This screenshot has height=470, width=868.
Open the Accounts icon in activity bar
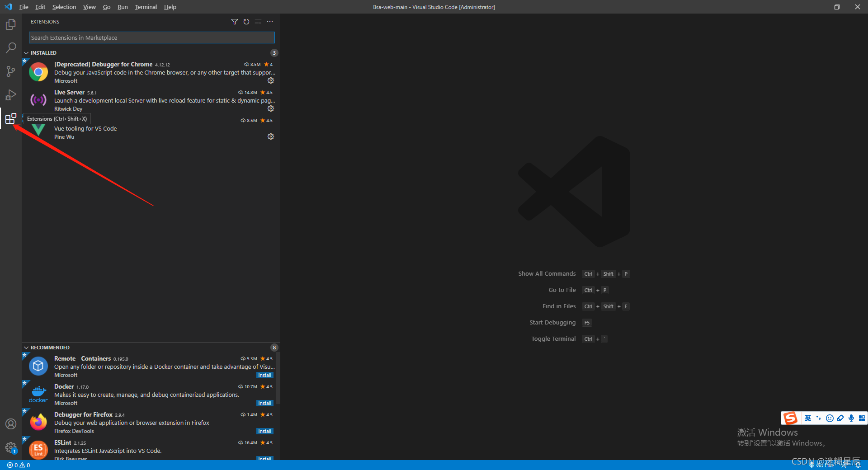click(11, 424)
